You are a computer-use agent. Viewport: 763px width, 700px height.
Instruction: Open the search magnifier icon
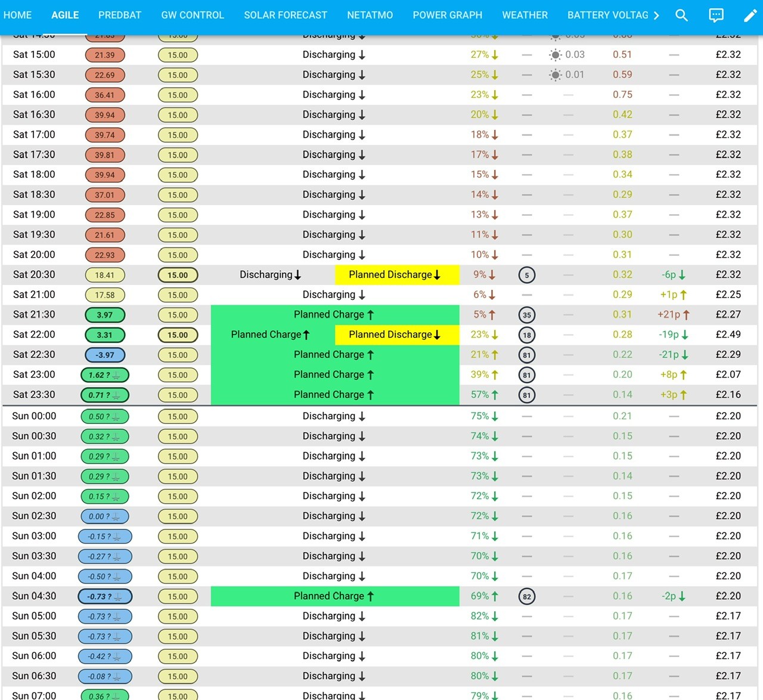[681, 15]
